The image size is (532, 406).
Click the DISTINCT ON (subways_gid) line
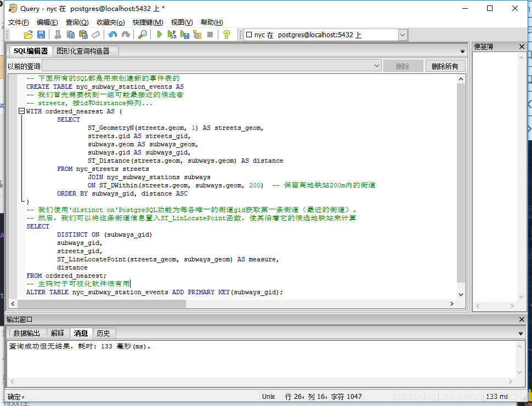(105, 235)
